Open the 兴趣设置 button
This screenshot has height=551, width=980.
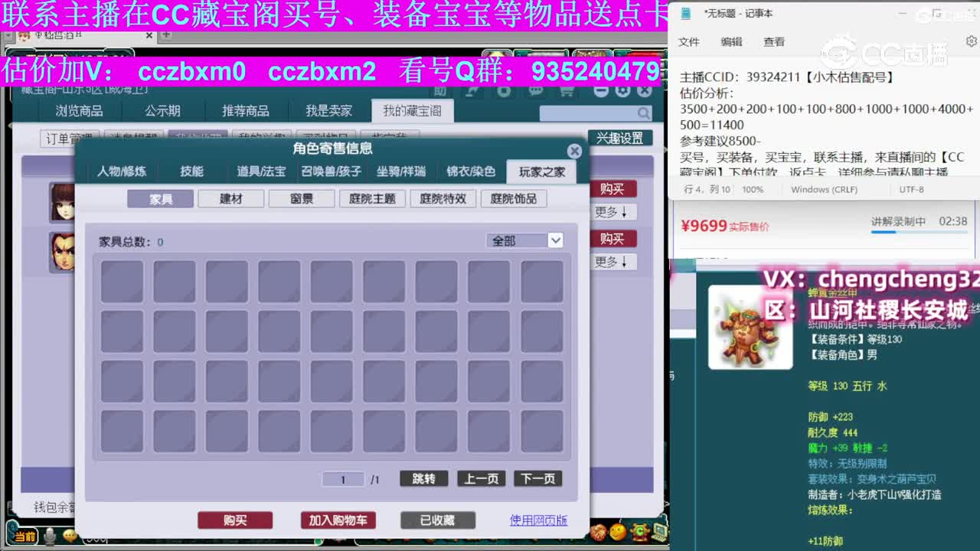click(620, 138)
